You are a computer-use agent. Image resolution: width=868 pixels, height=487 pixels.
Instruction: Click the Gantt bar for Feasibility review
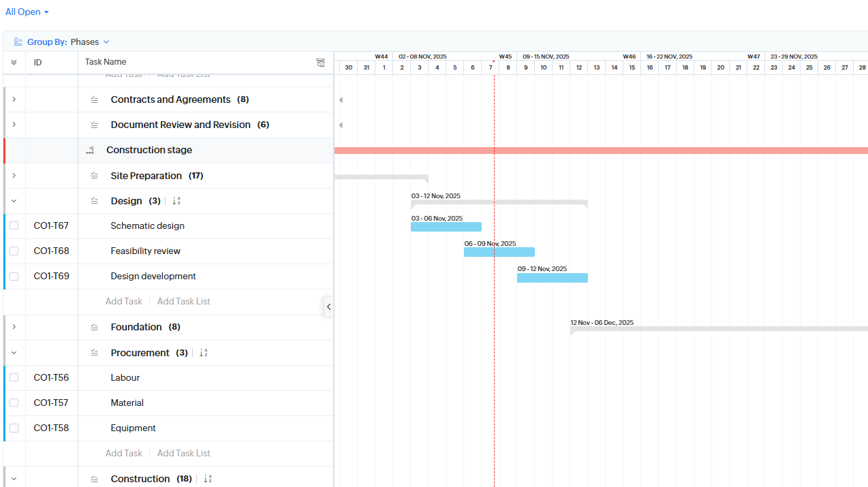point(499,251)
